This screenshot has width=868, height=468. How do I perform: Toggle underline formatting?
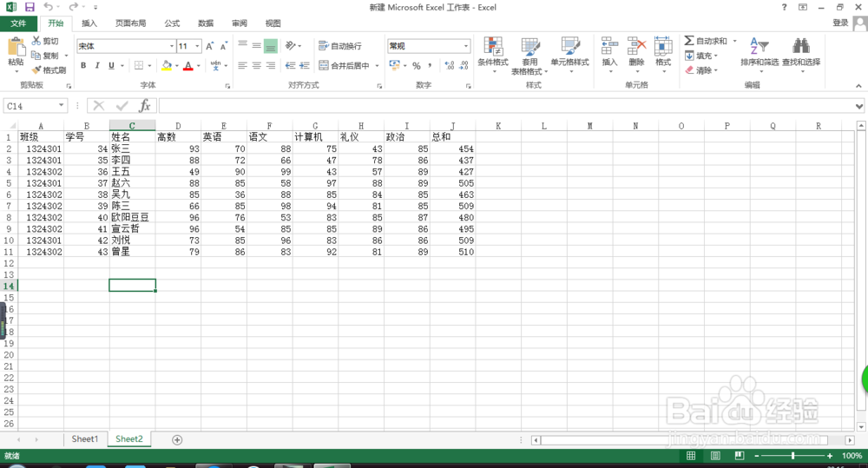pos(111,65)
